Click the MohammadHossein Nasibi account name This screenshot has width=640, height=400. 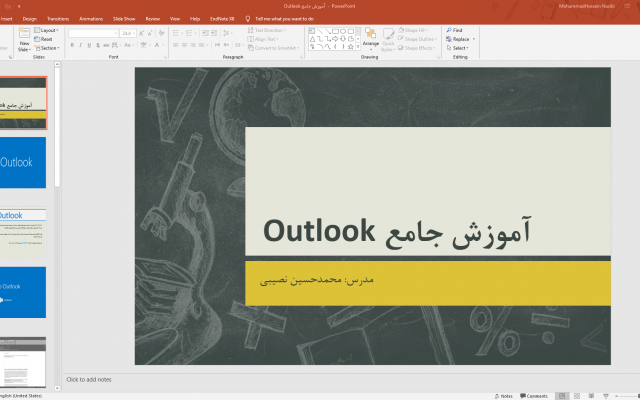pos(586,6)
